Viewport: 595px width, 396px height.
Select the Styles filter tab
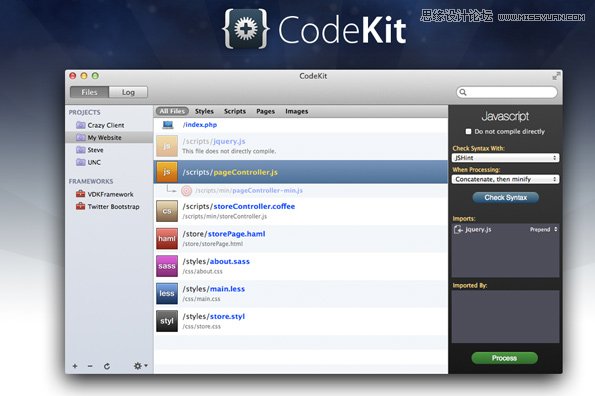(x=204, y=111)
